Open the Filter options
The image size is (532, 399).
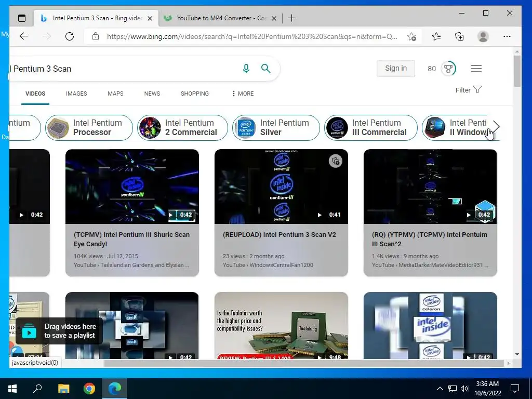(468, 90)
